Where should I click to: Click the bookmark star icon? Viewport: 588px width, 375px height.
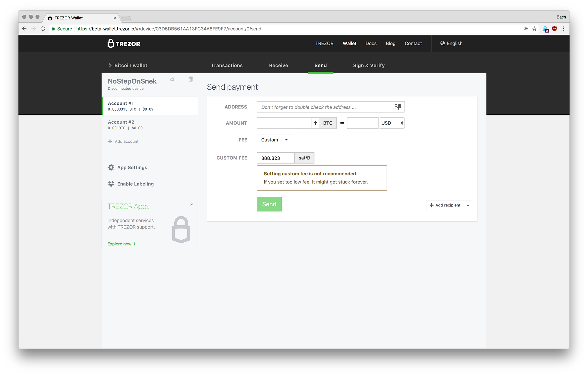click(x=534, y=29)
